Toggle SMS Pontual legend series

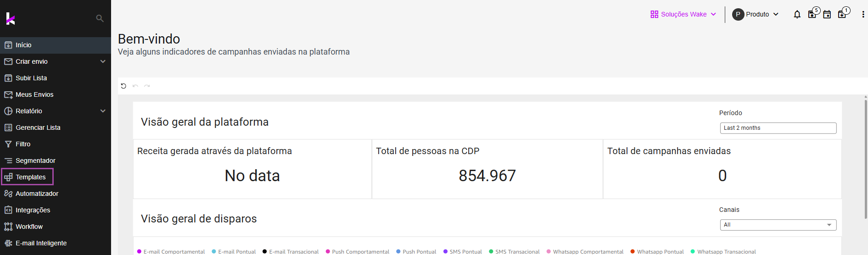[x=463, y=251]
